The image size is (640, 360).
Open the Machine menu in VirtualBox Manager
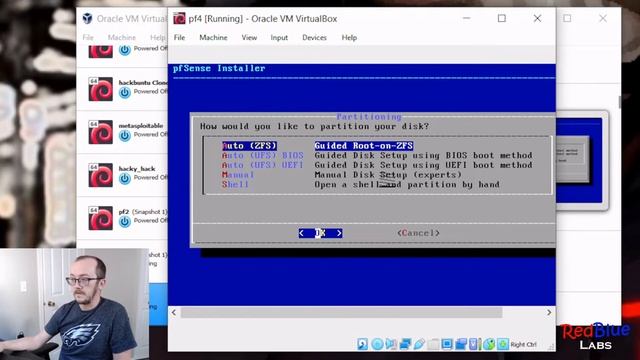pos(122,38)
